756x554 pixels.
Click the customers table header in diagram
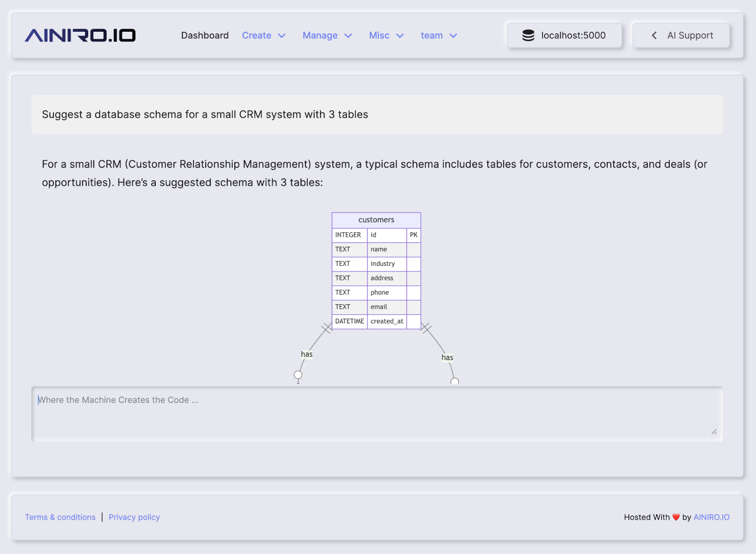pos(376,220)
